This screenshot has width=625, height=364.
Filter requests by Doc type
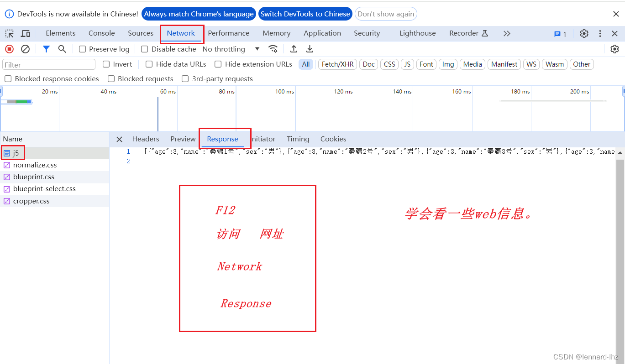369,64
